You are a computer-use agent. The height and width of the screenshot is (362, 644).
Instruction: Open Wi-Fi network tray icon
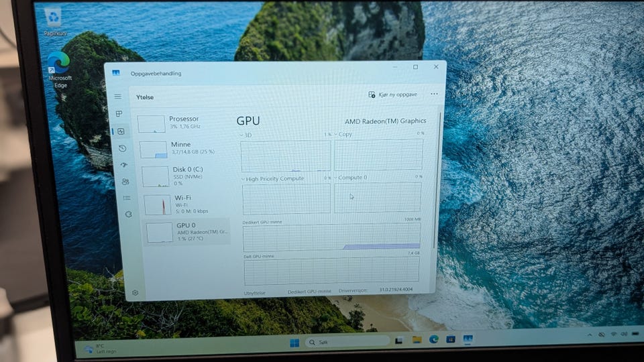click(x=614, y=335)
